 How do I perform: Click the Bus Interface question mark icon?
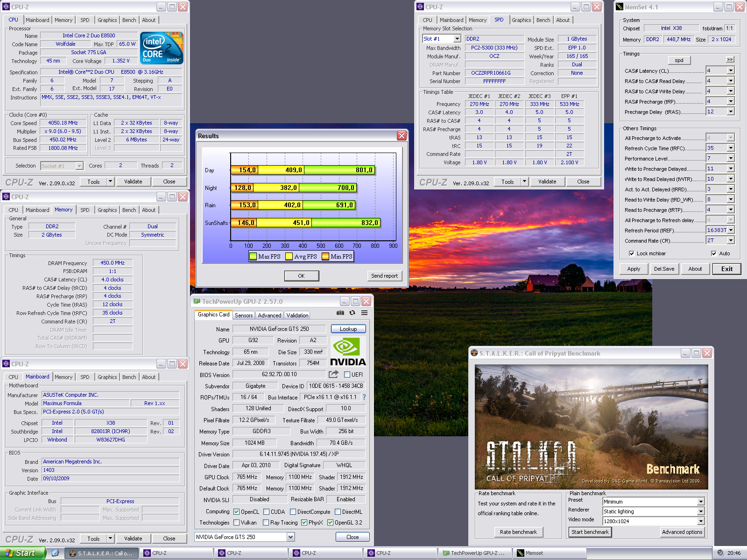coord(364,397)
